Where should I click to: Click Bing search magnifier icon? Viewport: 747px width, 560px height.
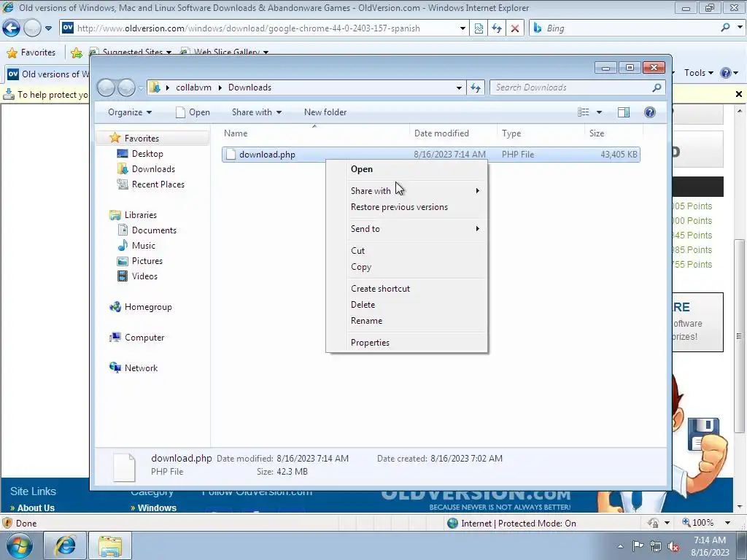725,28
